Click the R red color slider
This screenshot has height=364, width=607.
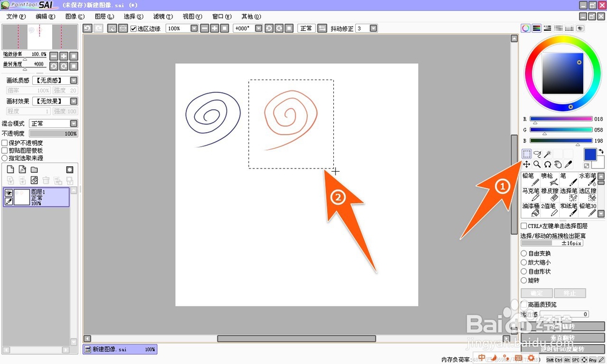pyautogui.click(x=561, y=119)
